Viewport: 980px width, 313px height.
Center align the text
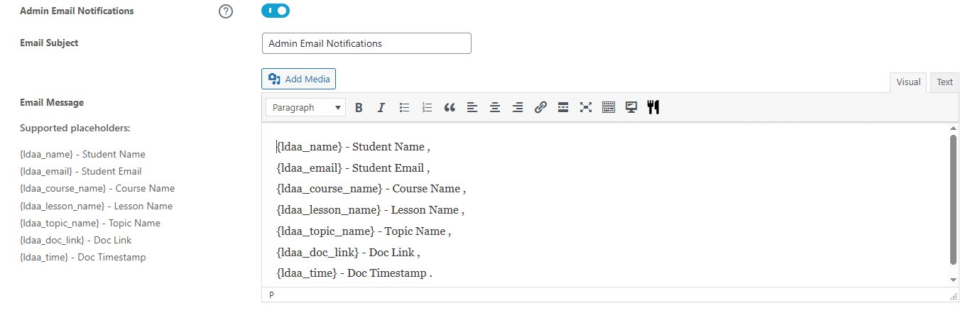pyautogui.click(x=495, y=108)
